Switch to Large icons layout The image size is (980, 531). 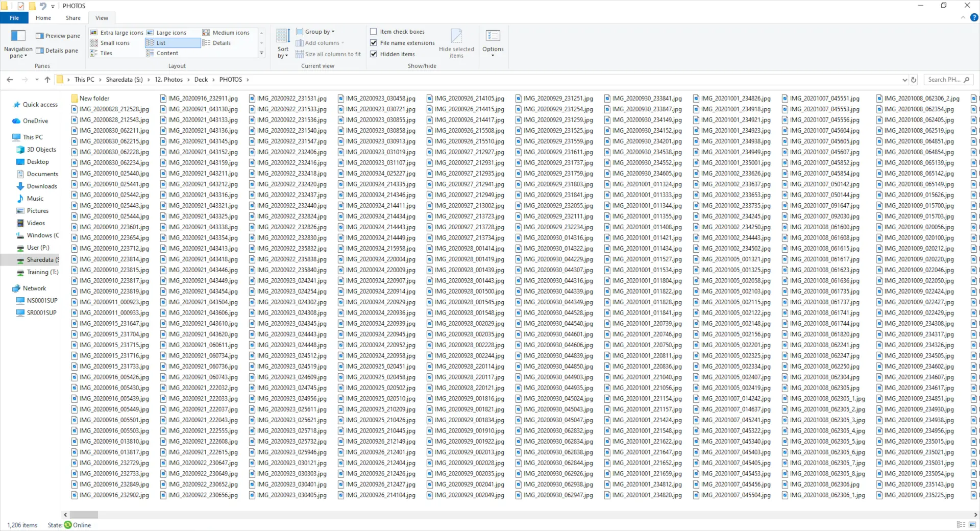(167, 33)
